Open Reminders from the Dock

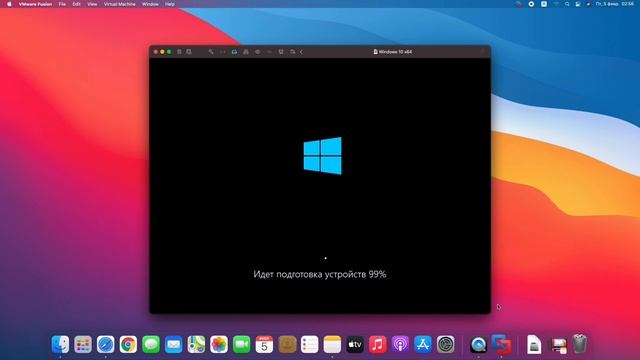[309, 344]
